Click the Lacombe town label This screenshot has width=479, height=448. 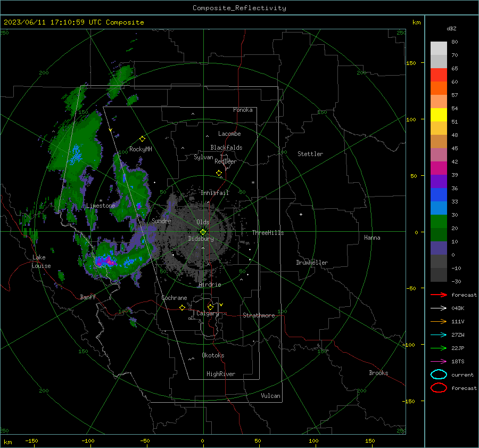click(x=229, y=134)
